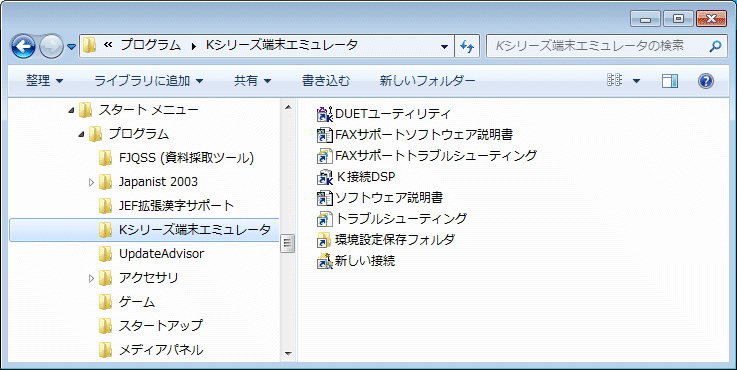Expand the アクセサリ tree node
Image resolution: width=737 pixels, height=370 pixels.
(92, 278)
